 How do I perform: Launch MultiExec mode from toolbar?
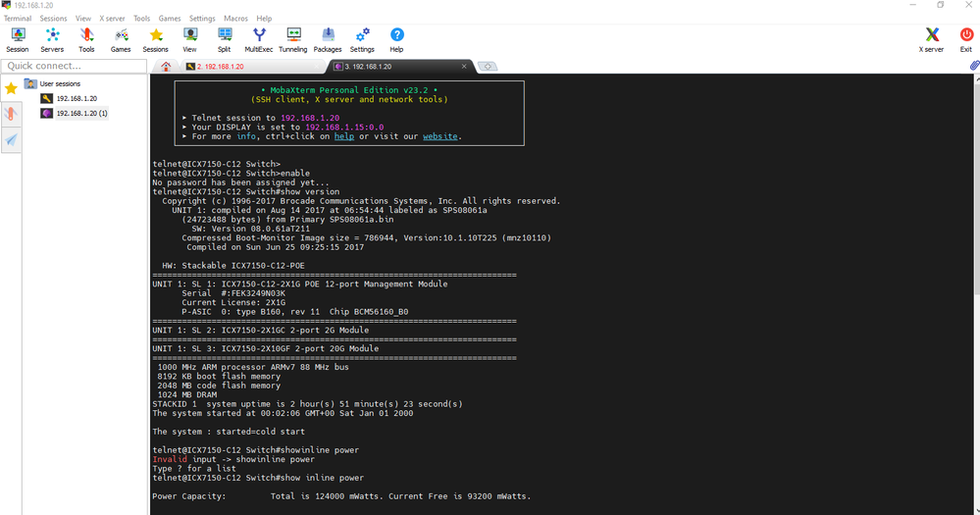pyautogui.click(x=259, y=39)
